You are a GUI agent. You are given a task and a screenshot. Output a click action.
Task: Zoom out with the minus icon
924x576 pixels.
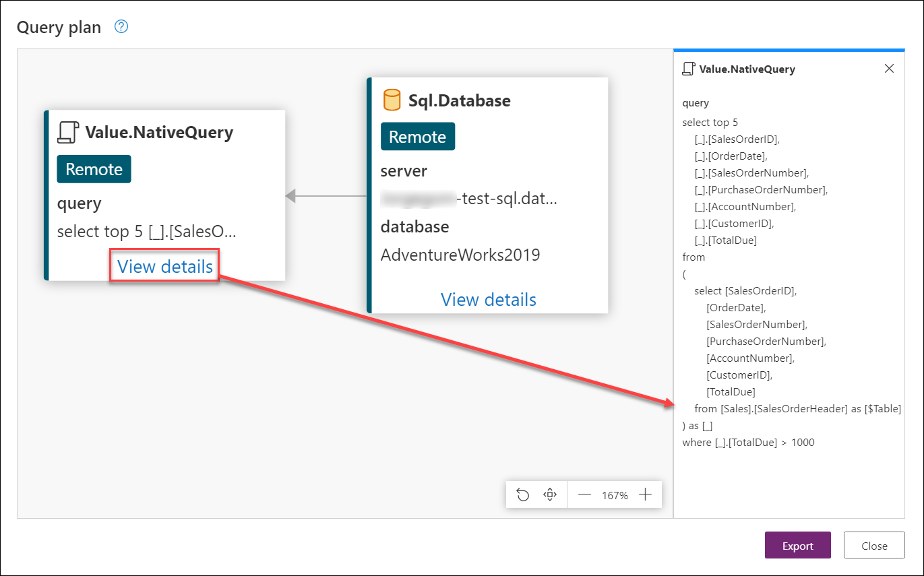[x=584, y=495]
